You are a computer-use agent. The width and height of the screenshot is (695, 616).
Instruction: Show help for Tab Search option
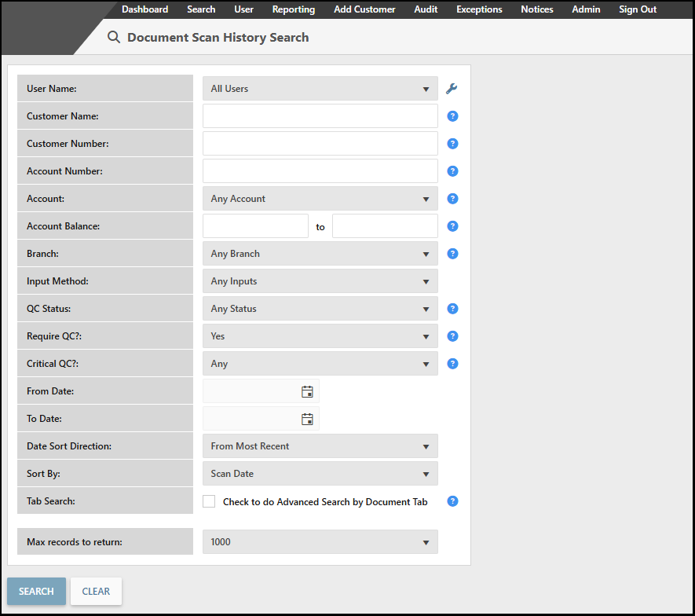pos(452,501)
